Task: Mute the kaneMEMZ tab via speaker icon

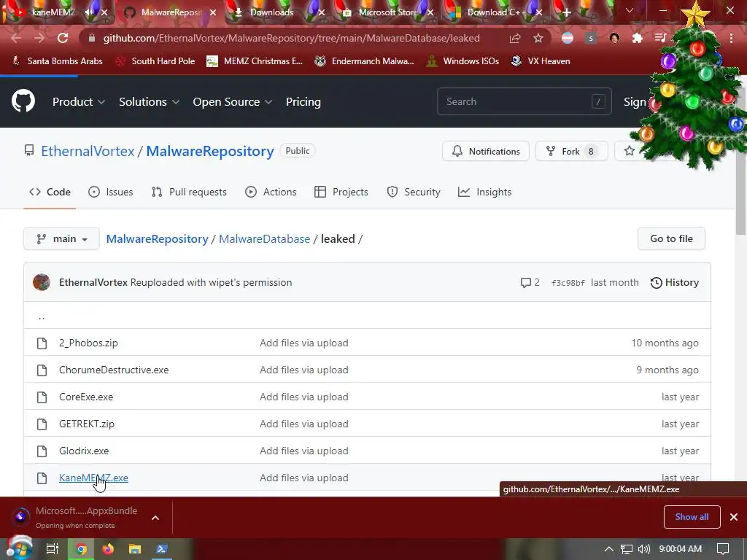Action: pyautogui.click(x=89, y=12)
